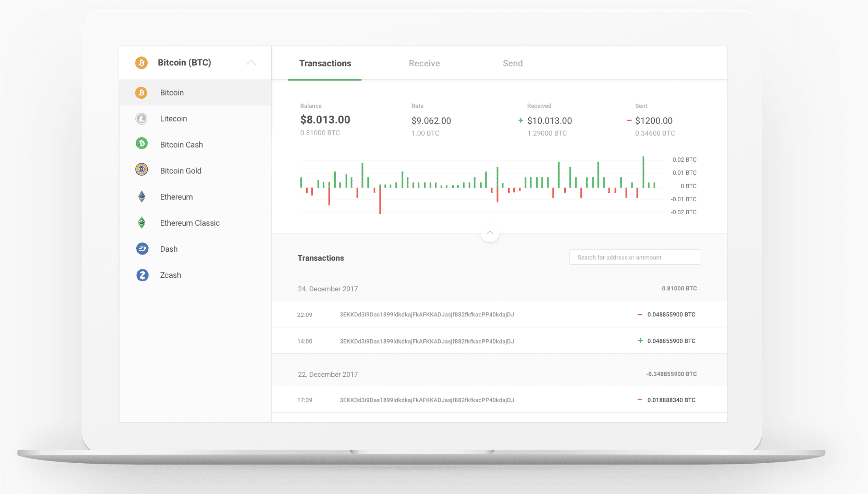Click the $9.062.00 rate value
Viewport: 868px width, 494px height.
point(431,121)
